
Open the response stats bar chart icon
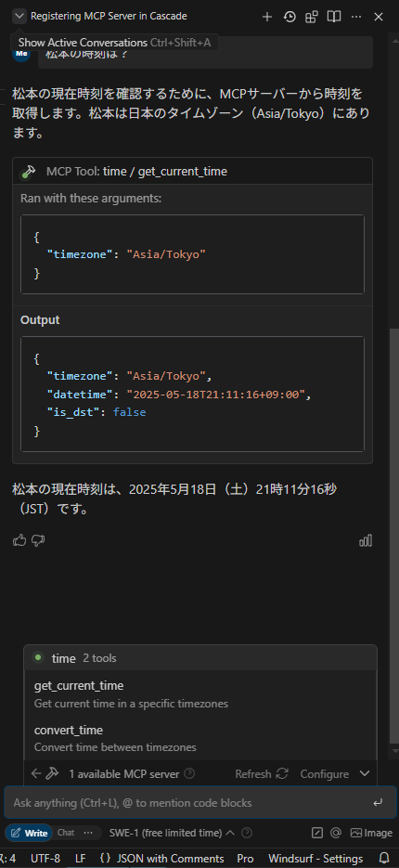pyautogui.click(x=366, y=541)
